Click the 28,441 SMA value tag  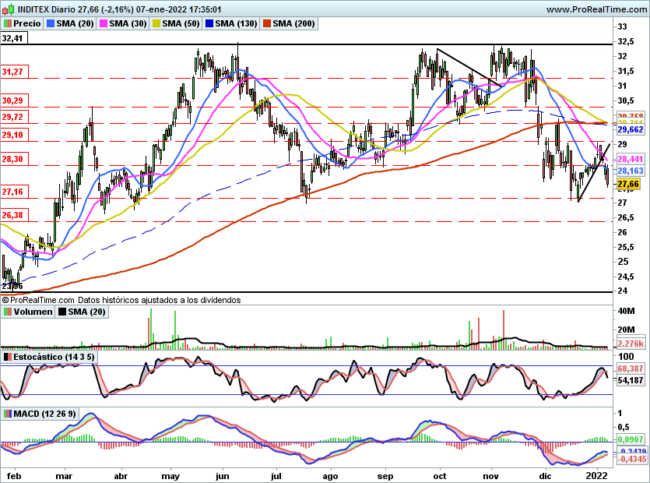[x=631, y=159]
